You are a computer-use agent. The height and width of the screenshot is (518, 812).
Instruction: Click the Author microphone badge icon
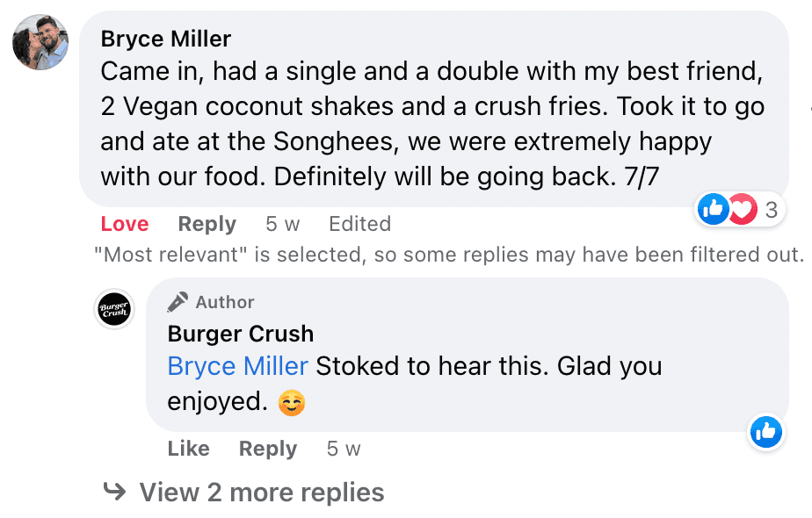click(178, 302)
